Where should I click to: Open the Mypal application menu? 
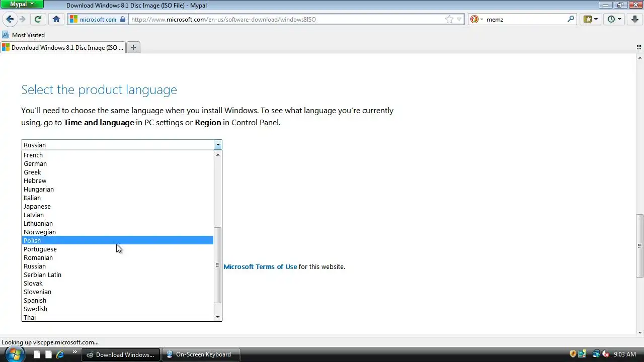click(22, 4)
